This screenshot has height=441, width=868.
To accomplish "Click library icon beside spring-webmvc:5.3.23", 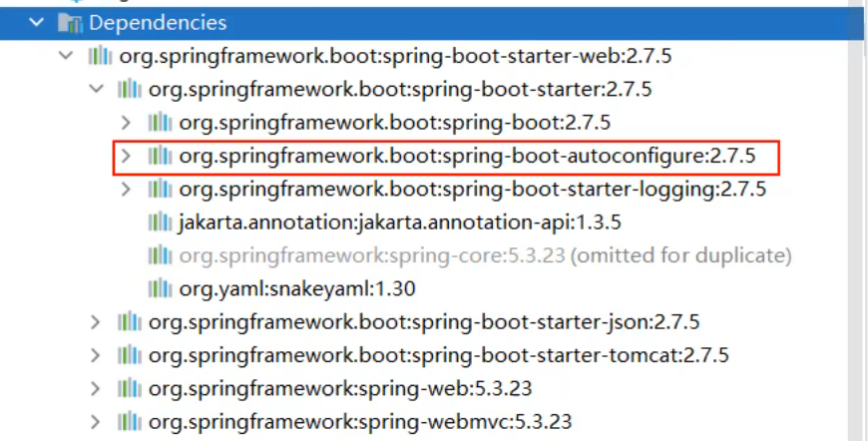I will tap(130, 421).
